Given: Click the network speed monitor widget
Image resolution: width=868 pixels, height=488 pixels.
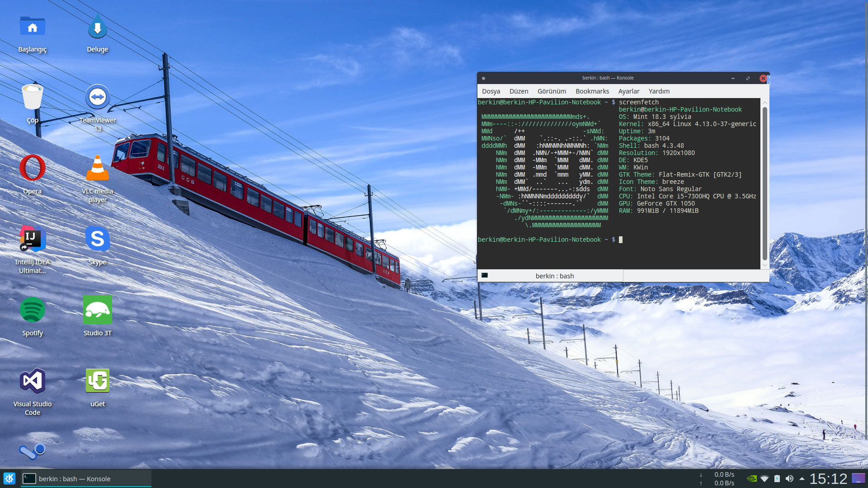Looking at the screenshot, I should [717, 479].
